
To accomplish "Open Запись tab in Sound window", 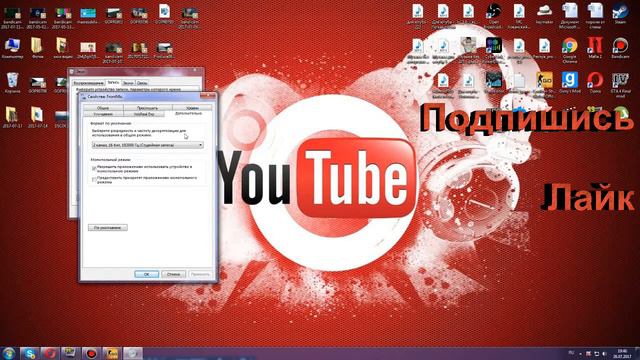I will [113, 82].
